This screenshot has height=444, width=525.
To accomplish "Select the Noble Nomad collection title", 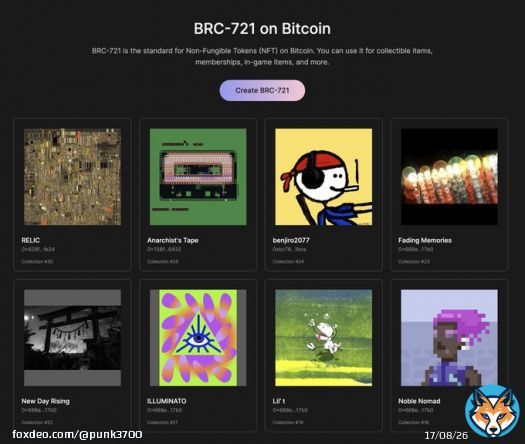I will coord(419,401).
